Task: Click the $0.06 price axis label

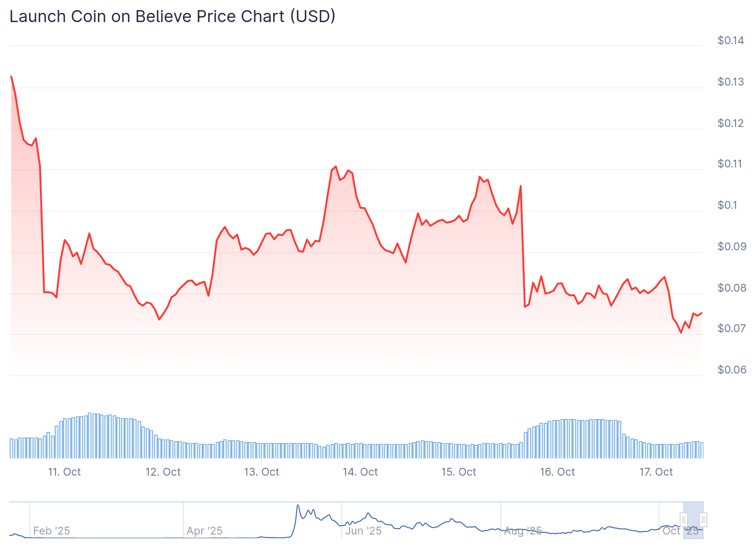Action: click(x=732, y=370)
